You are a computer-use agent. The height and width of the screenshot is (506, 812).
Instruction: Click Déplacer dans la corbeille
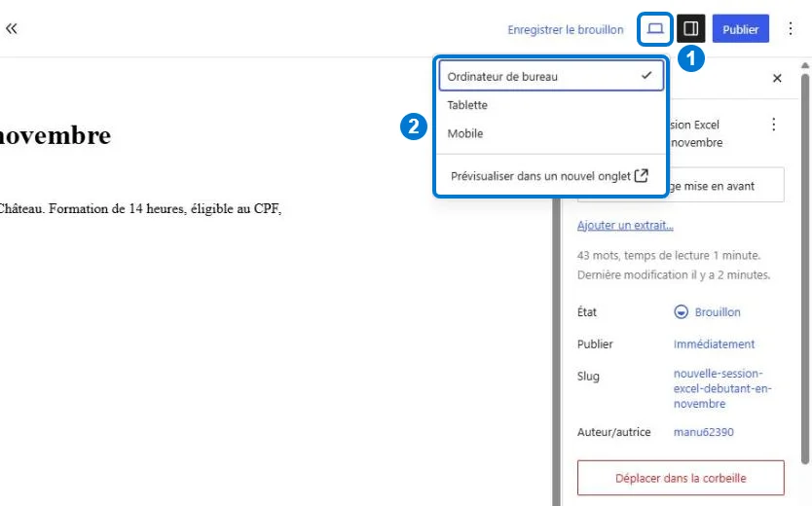(x=681, y=478)
